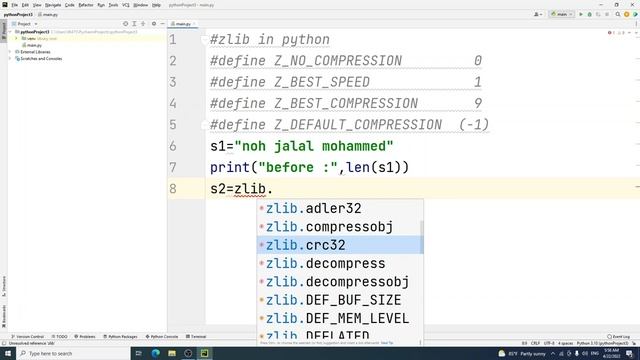Image resolution: width=640 pixels, height=360 pixels.
Task: Click the Run with Coverage icon
Action: [598, 14]
